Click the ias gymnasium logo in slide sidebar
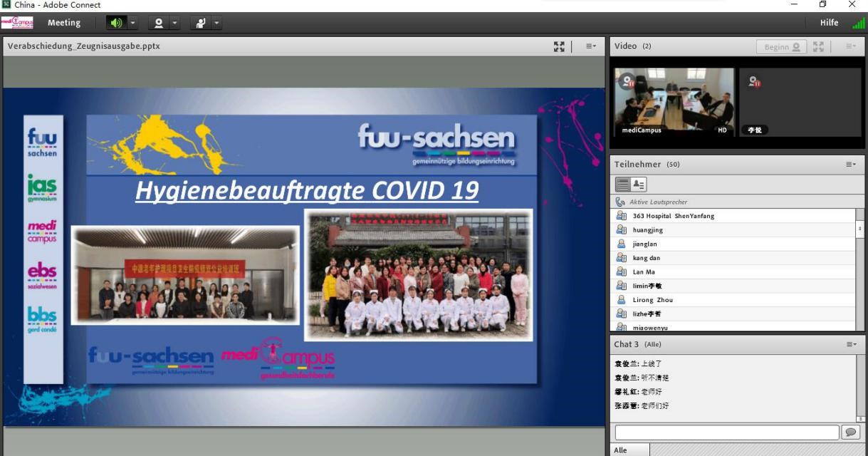Screen dimensions: 868x456 click(42, 188)
